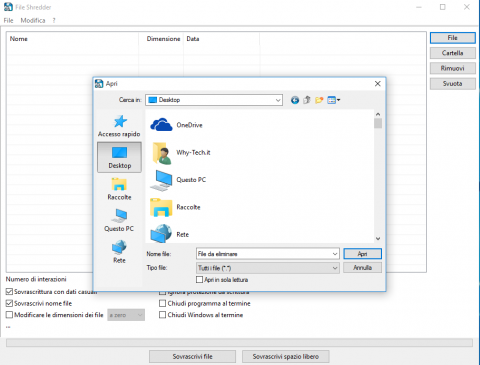
Task: Open the File menu
Action: (x=8, y=20)
